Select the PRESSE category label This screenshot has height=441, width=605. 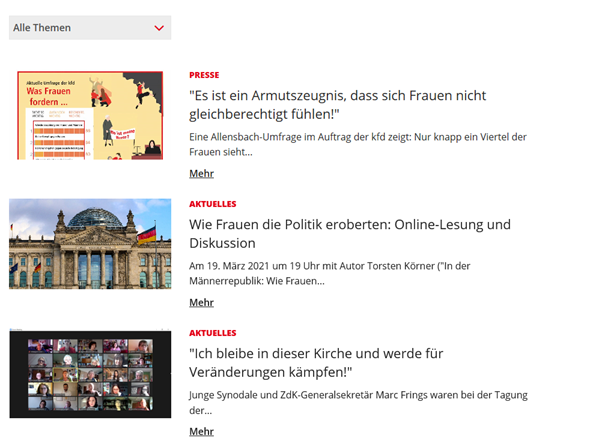pyautogui.click(x=204, y=75)
